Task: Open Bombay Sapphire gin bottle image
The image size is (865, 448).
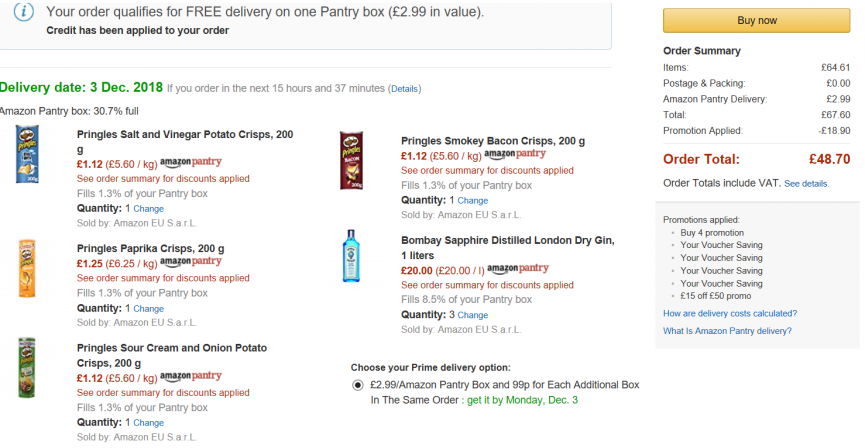Action: tap(351, 256)
